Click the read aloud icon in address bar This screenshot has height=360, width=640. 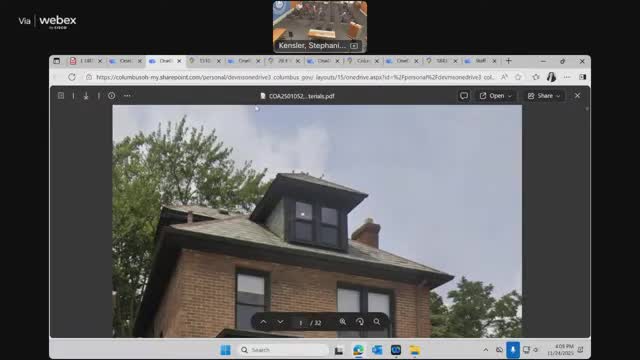point(504,77)
